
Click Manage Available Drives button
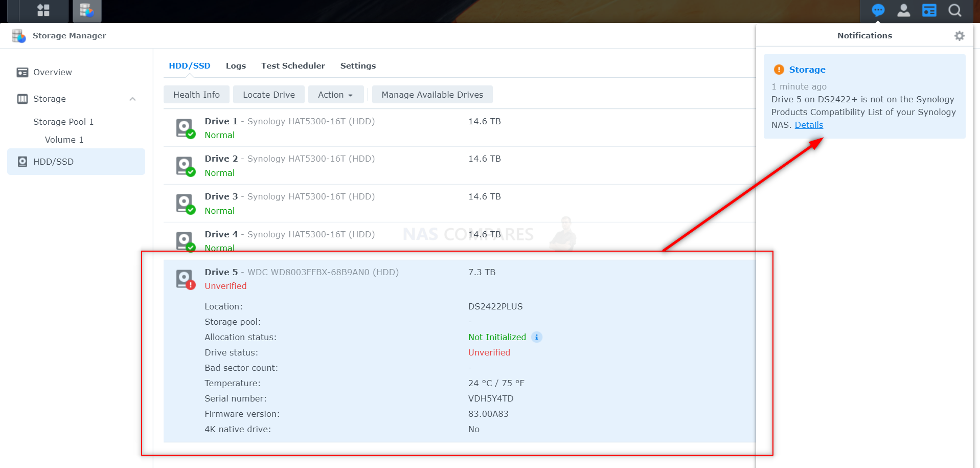432,95
